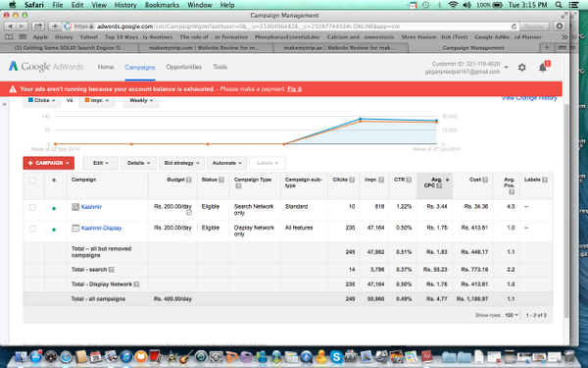Open Safari Bookmarks menu
Screen dimensions: 588x368
pyautogui.click(x=162, y=5)
